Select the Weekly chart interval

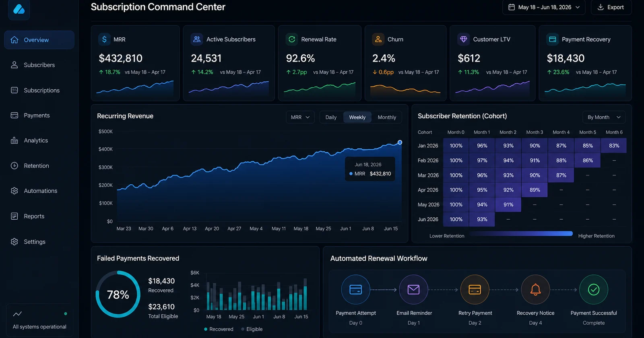(x=357, y=117)
